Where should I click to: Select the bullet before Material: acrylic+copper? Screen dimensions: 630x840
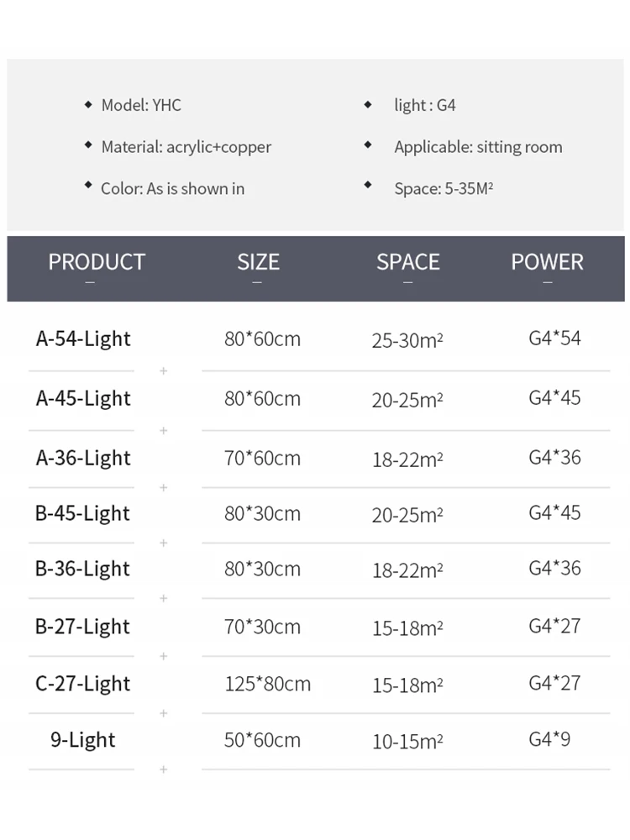88,145
